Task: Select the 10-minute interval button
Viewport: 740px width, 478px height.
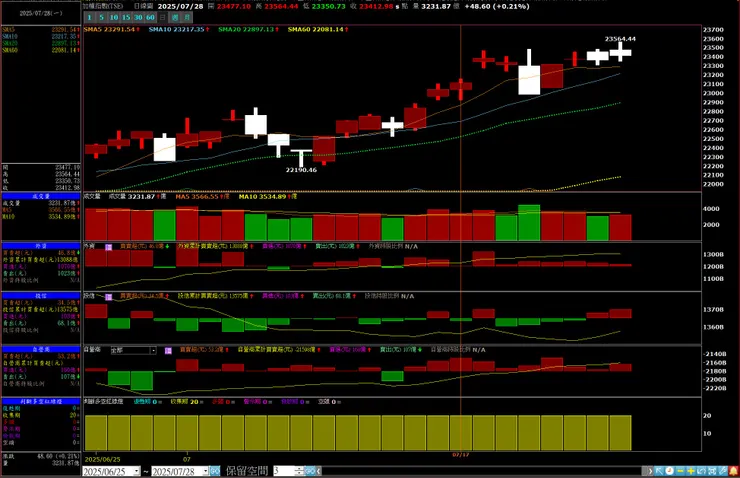Action: [x=114, y=17]
